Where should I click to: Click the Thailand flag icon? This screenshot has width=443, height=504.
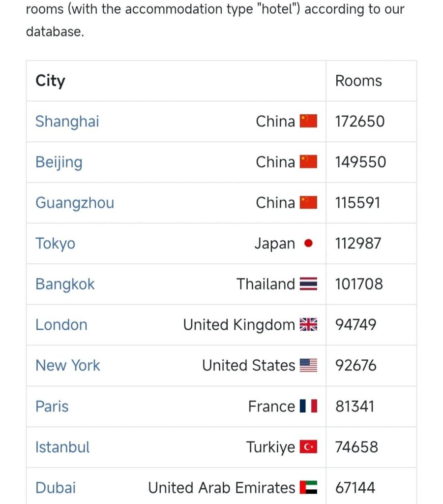click(308, 284)
